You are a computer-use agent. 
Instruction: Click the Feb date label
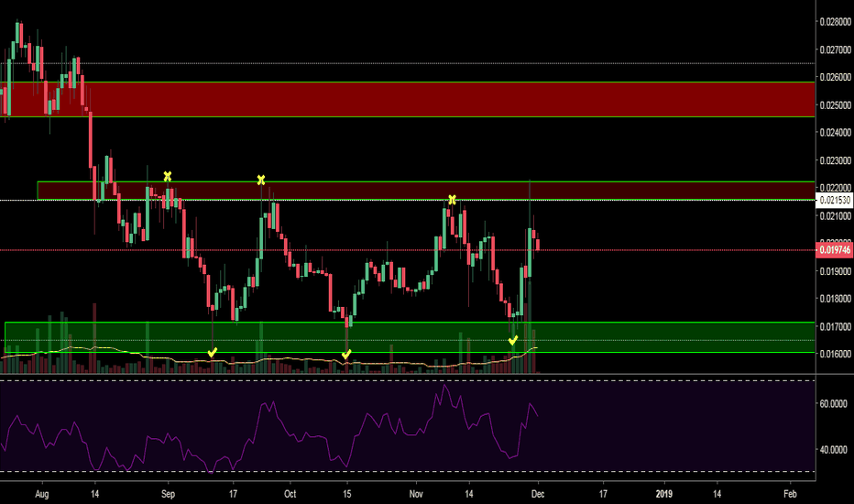coord(790,494)
